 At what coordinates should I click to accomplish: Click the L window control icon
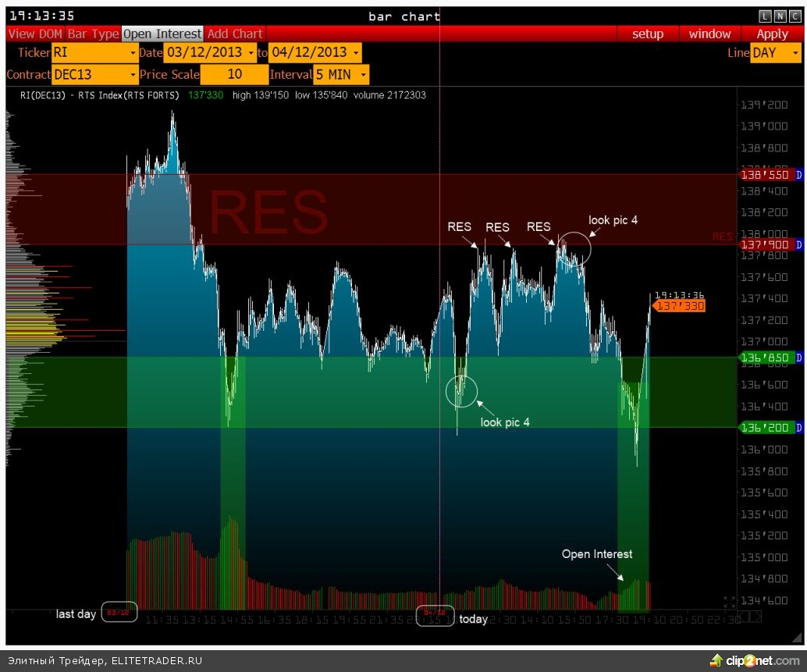[765, 16]
